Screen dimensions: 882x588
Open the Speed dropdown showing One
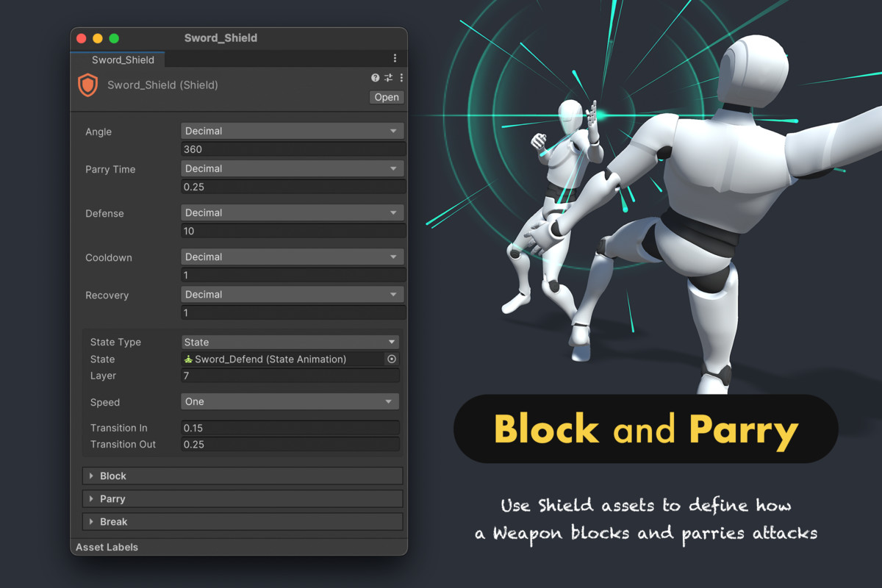pyautogui.click(x=290, y=401)
